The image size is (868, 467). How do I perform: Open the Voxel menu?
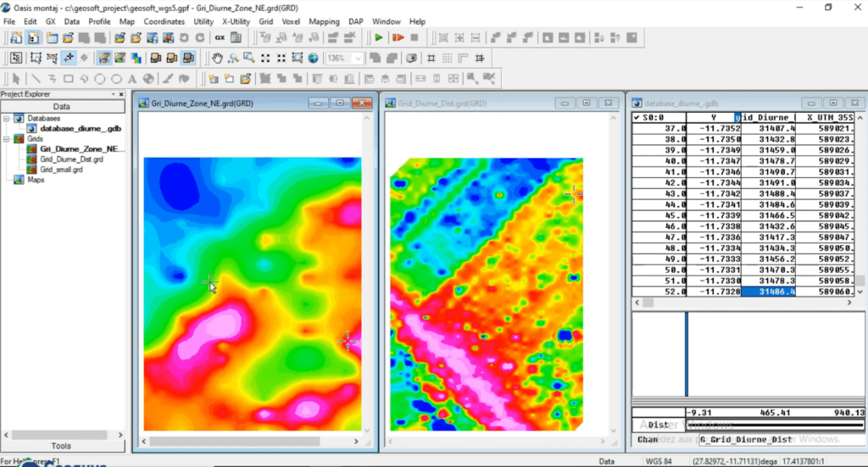[x=291, y=21]
